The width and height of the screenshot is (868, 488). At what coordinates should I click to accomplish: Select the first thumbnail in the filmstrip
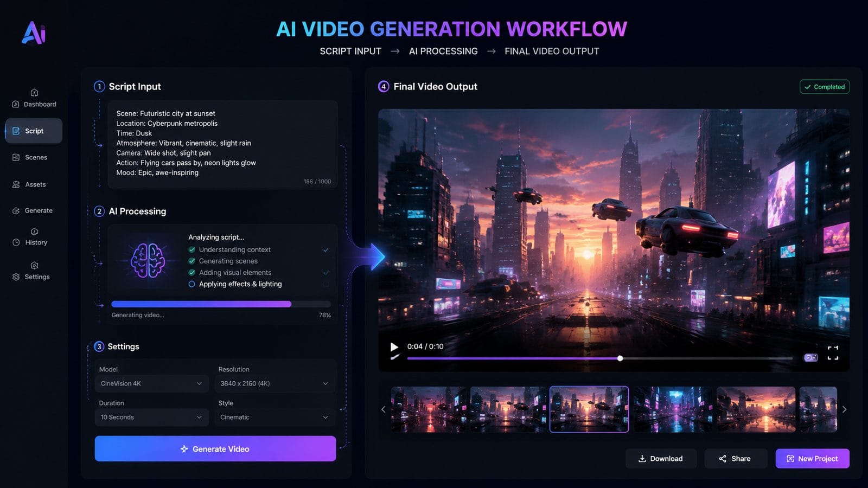tap(429, 409)
